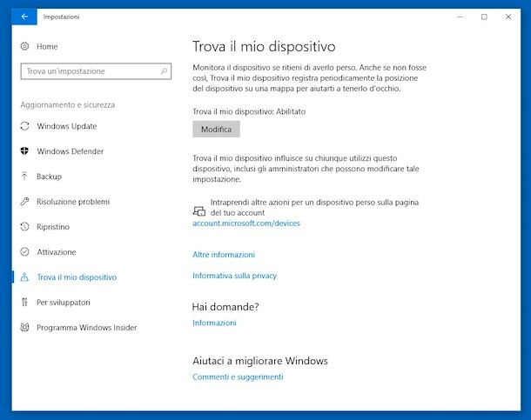Open Windows Update section
This screenshot has height=420, width=531.
tap(67, 126)
